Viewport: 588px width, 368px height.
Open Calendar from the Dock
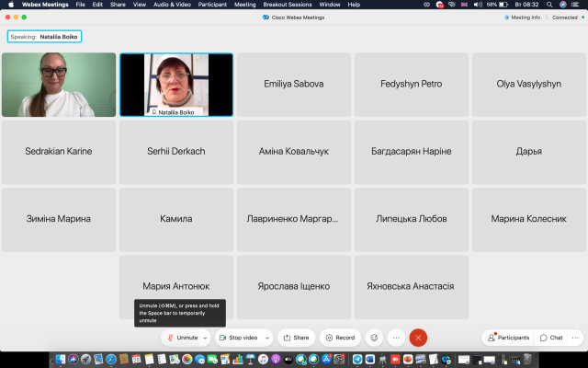(136, 360)
